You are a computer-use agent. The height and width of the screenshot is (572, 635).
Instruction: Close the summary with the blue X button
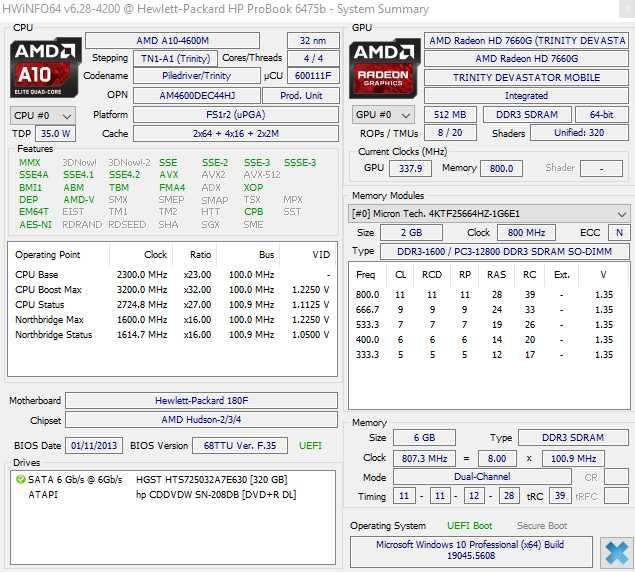(x=616, y=552)
